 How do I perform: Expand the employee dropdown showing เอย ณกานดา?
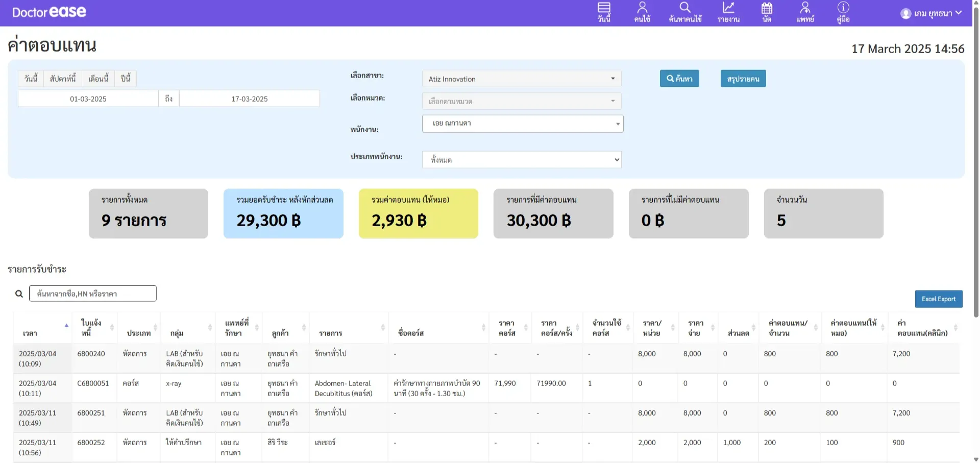click(x=522, y=124)
